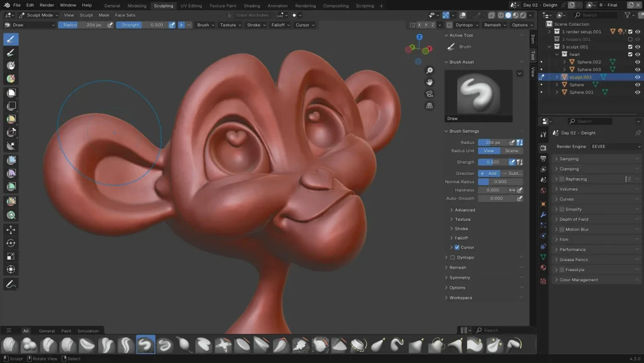Image resolution: width=644 pixels, height=363 pixels.
Task: Enable the Motion Blur checkbox
Action: coord(562,230)
